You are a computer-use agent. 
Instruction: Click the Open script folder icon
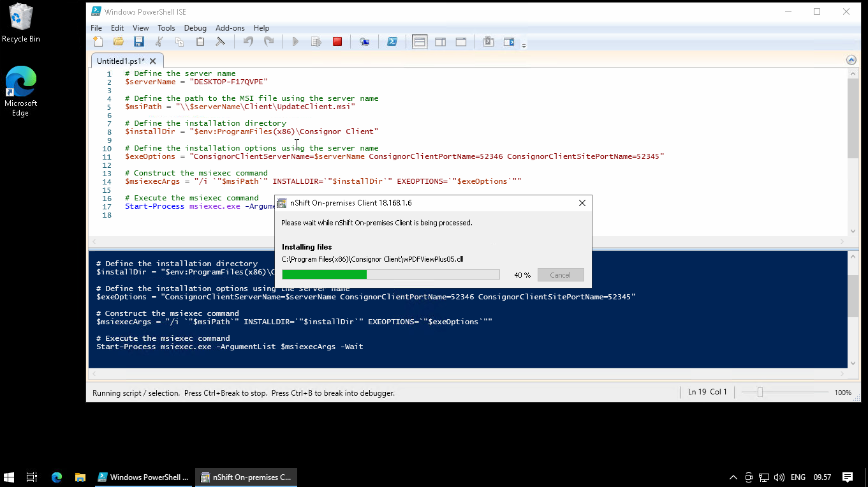tap(119, 42)
